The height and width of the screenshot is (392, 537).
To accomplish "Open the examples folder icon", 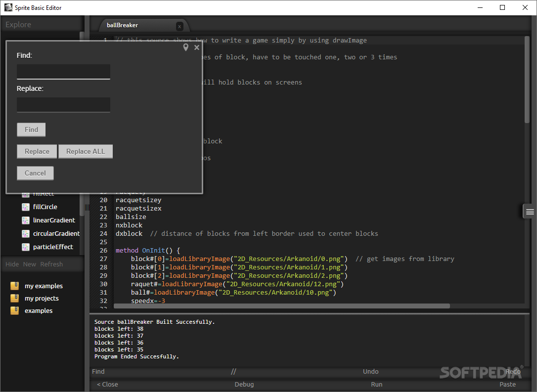I will 15,310.
